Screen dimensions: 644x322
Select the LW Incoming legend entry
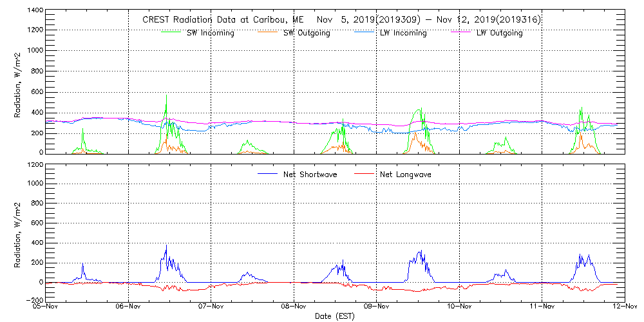[x=403, y=33]
